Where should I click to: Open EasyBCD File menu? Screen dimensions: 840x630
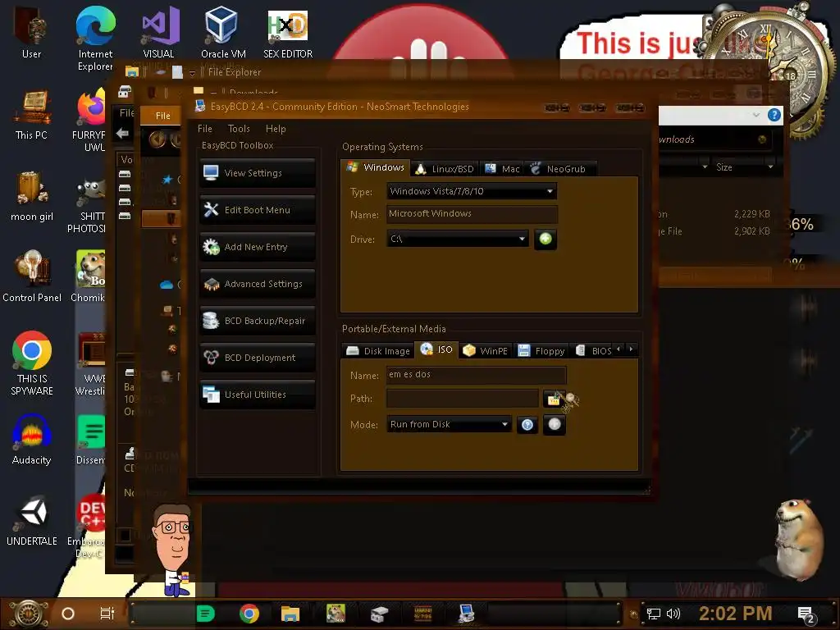click(204, 129)
